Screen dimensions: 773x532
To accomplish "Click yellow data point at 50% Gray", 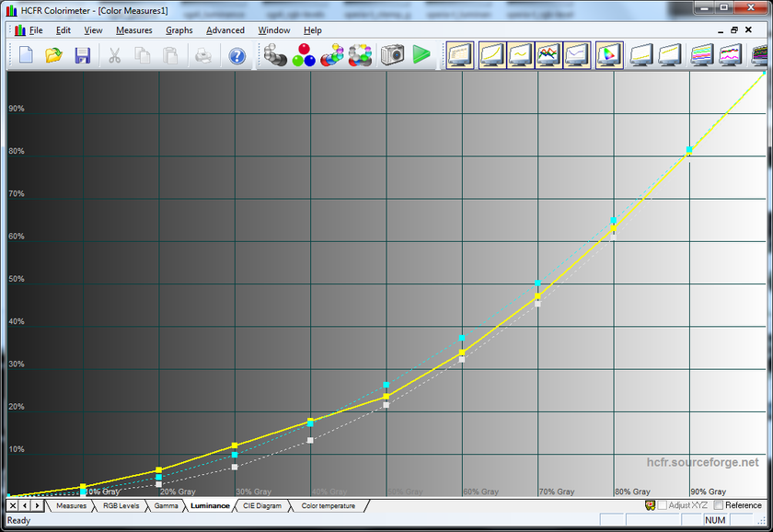I will click(386, 397).
